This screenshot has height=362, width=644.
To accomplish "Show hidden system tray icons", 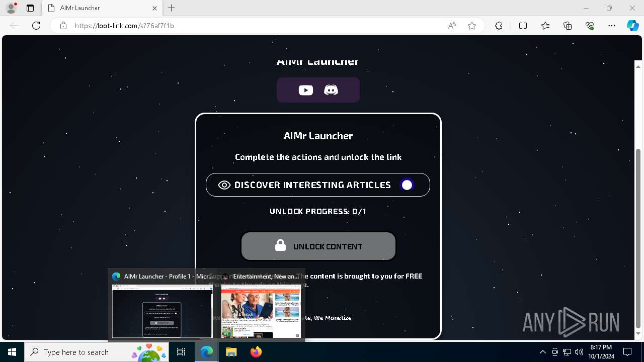I will click(542, 352).
